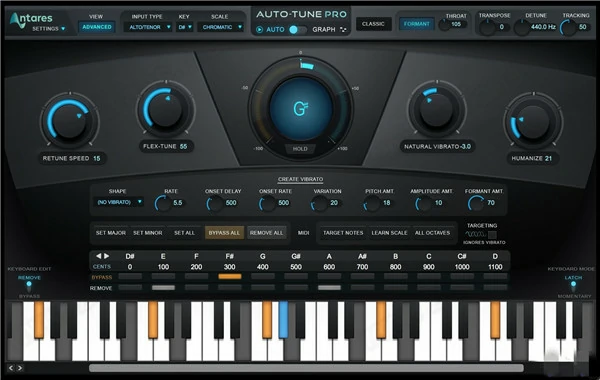Click the Set Minor button

148,233
